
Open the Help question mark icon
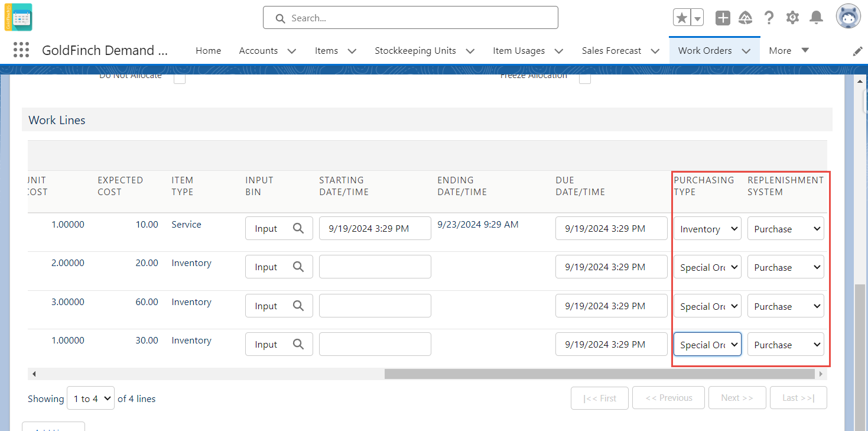tap(769, 18)
